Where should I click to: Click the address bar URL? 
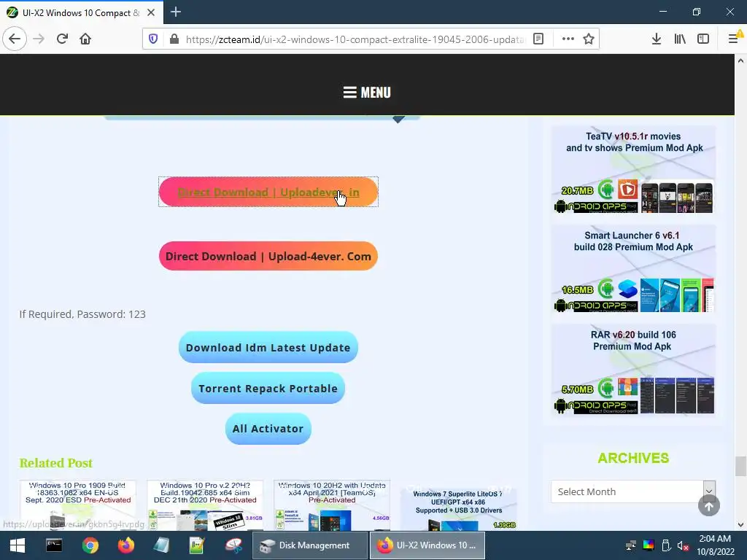click(355, 39)
